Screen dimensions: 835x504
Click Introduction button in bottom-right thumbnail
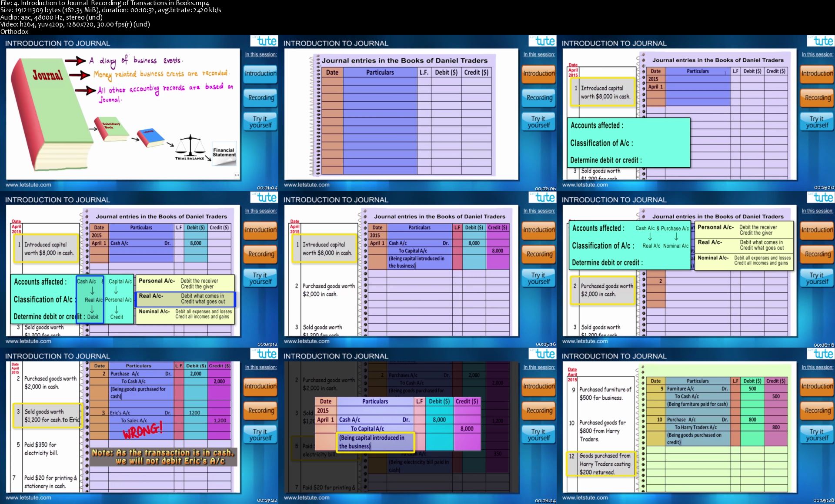(817, 386)
